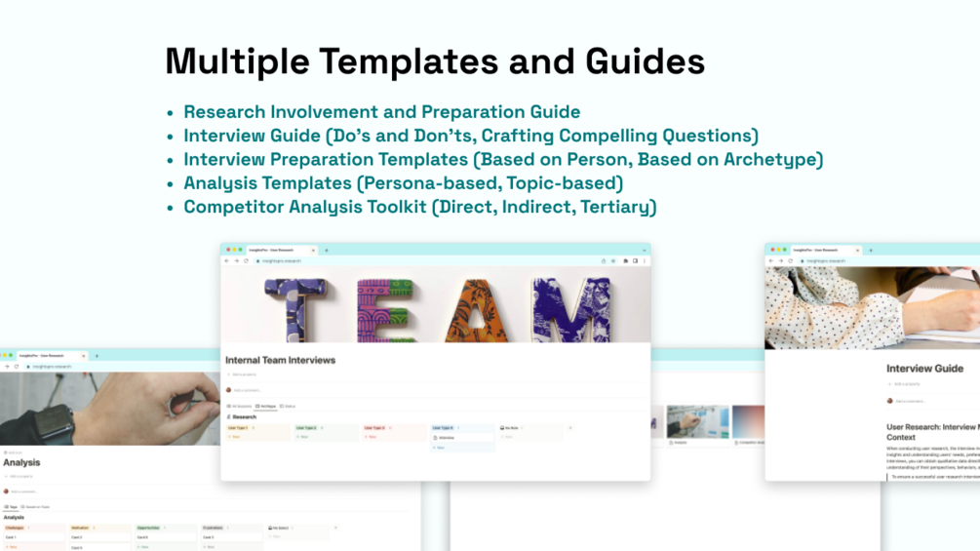This screenshot has height=551, width=980.
Task: Open the Analysis gallery card thumbnail
Action: (x=697, y=421)
